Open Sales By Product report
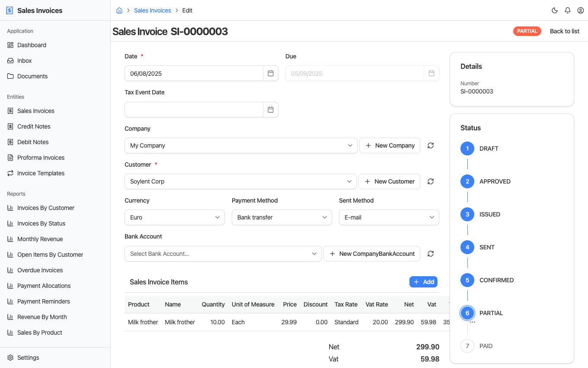The width and height of the screenshot is (588, 368). (40, 332)
